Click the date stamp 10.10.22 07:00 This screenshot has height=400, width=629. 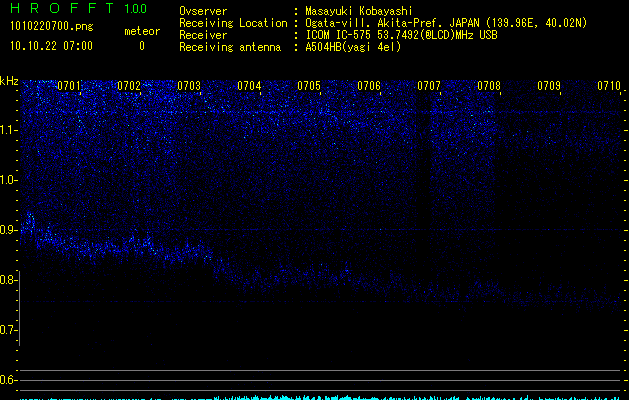click(51, 46)
